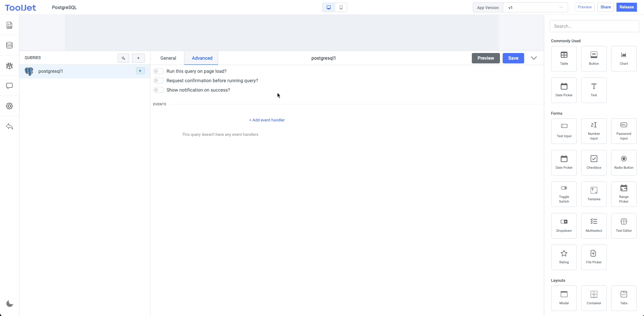
Task: Switch to the General tab
Action: (x=168, y=58)
